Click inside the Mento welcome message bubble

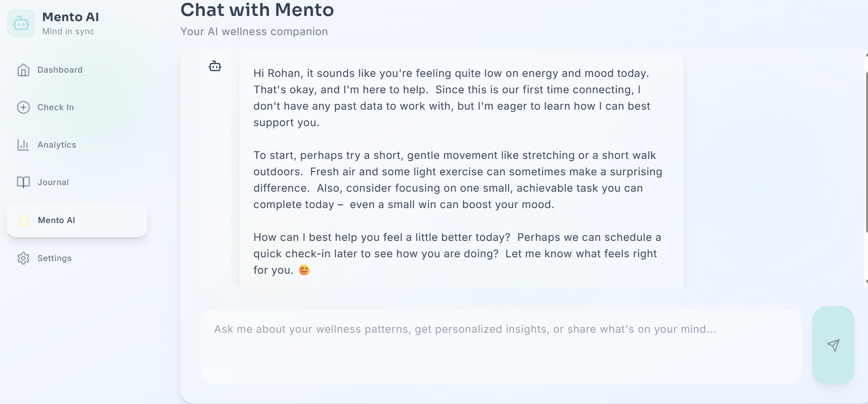click(457, 171)
